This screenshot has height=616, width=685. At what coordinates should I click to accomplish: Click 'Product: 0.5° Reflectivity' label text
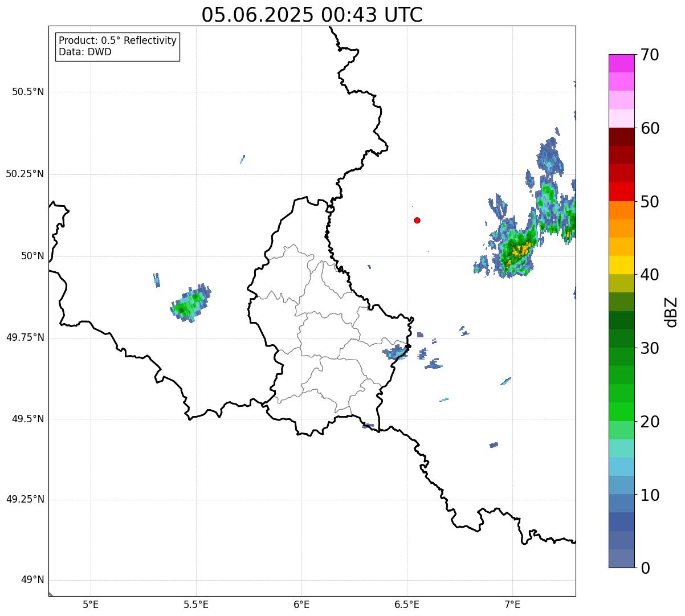(118, 41)
